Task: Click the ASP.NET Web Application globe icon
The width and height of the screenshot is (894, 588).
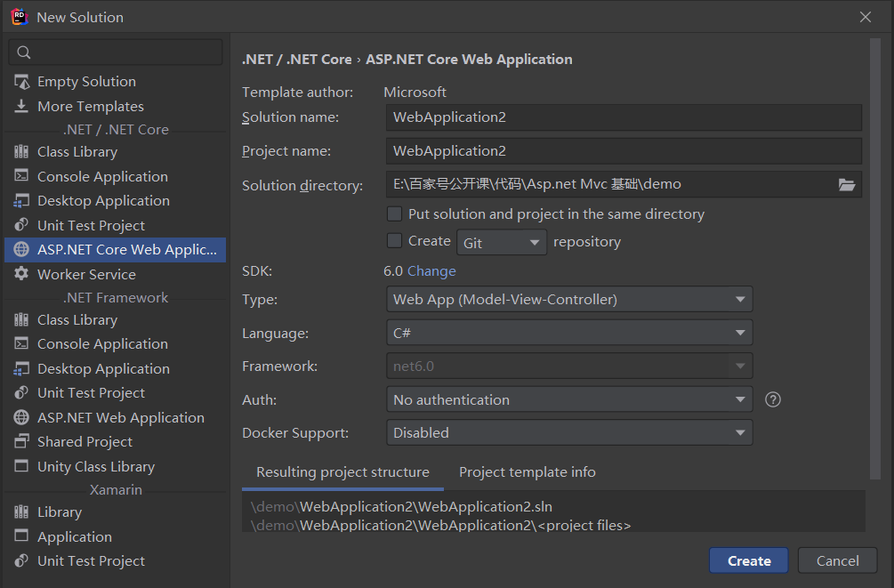Action: click(x=21, y=417)
